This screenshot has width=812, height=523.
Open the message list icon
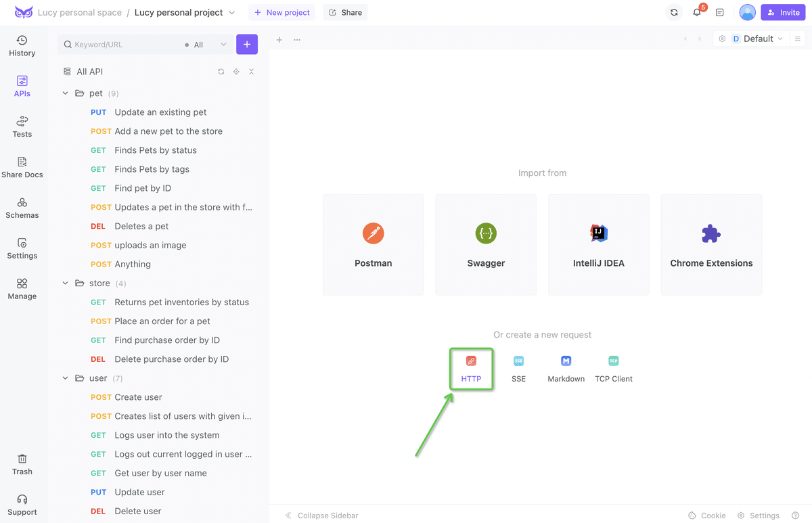tap(720, 12)
